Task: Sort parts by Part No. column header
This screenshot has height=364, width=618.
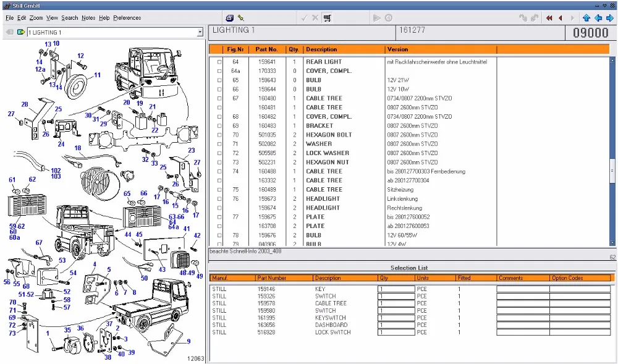Action: (x=266, y=49)
